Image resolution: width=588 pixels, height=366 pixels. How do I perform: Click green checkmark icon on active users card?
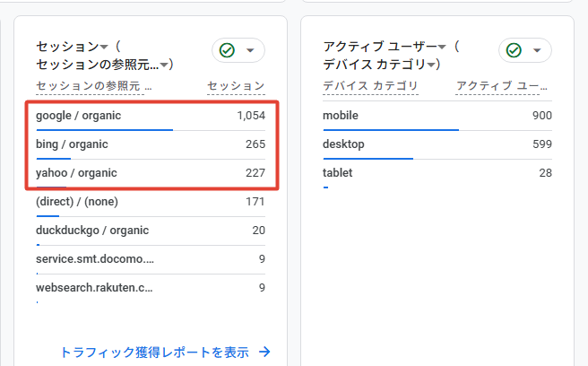[x=514, y=50]
